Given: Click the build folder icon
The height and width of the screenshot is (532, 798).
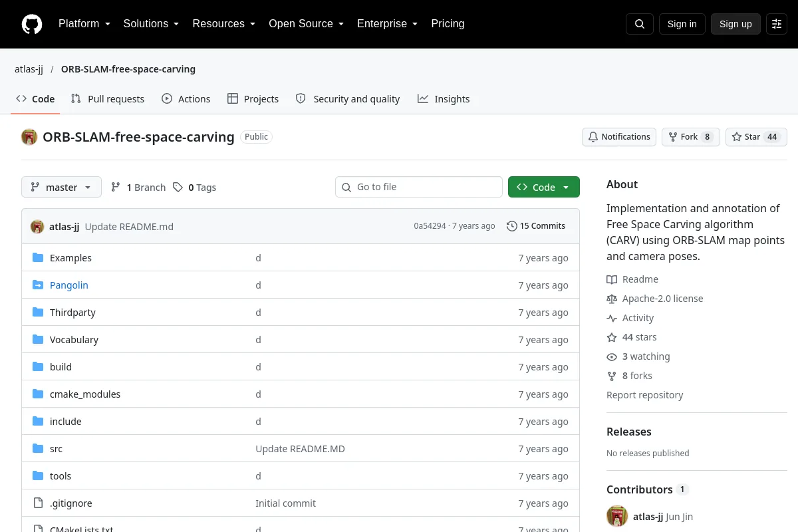Looking at the screenshot, I should [38, 367].
